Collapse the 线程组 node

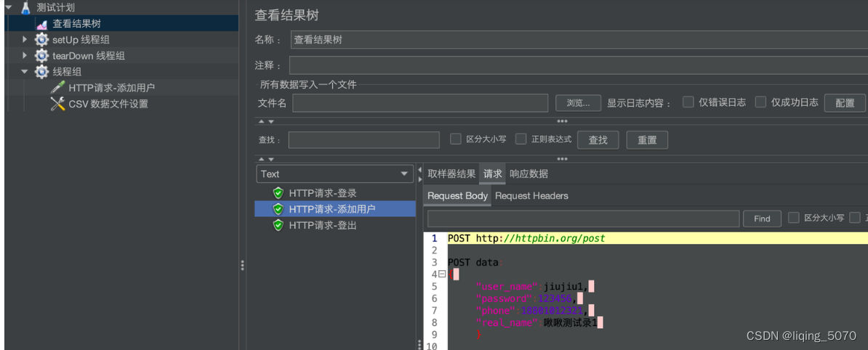[x=25, y=72]
